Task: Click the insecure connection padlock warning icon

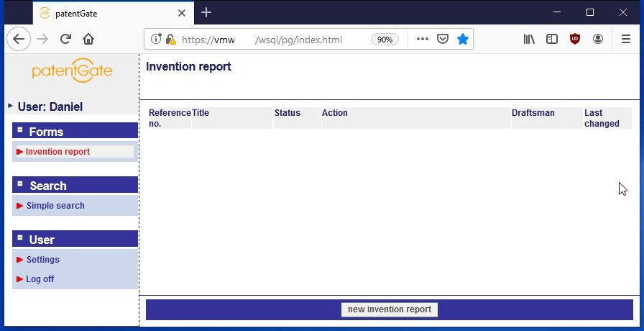Action: (170, 40)
